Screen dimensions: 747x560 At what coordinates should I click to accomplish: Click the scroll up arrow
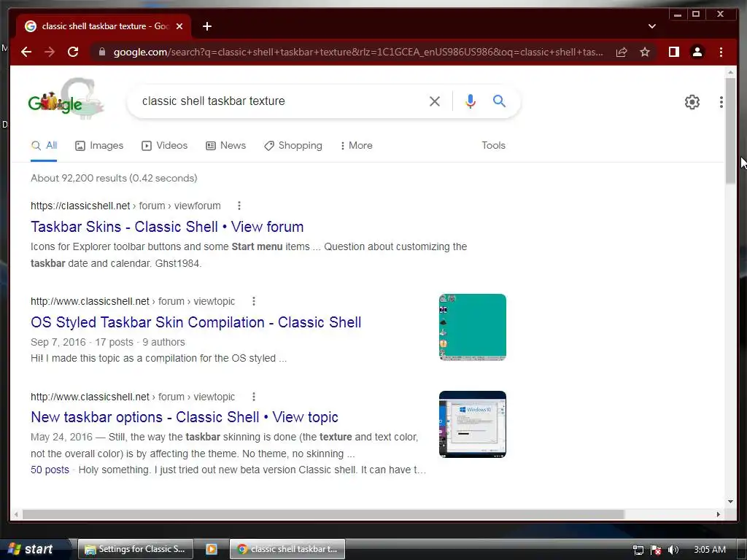[730, 72]
